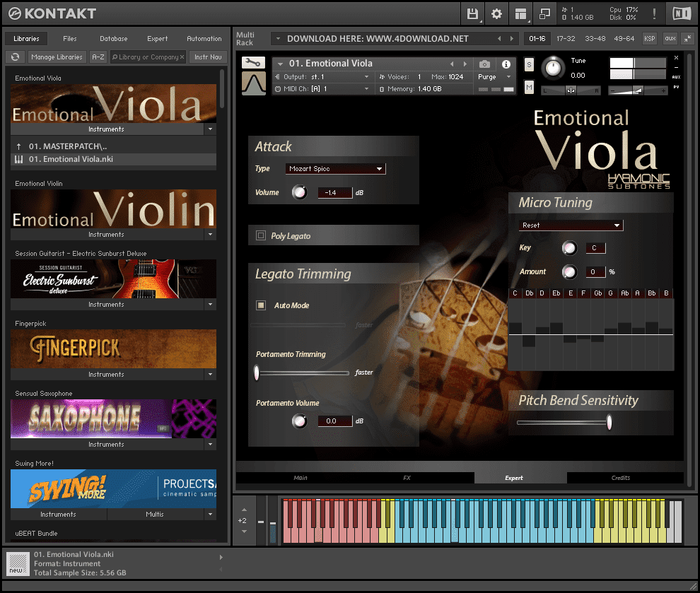700x593 pixels.
Task: Toggle the aux sends button
Action: point(670,39)
